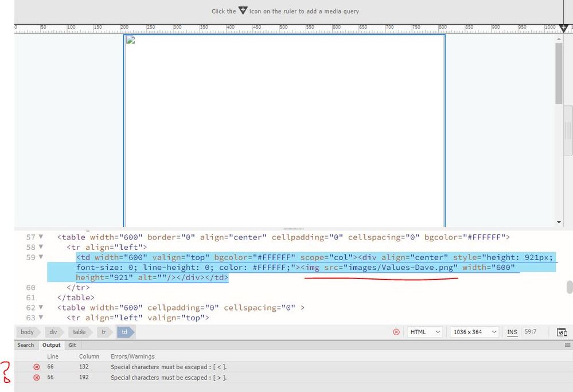Select the body tag in the tag selector
573x392 pixels.
[28, 332]
